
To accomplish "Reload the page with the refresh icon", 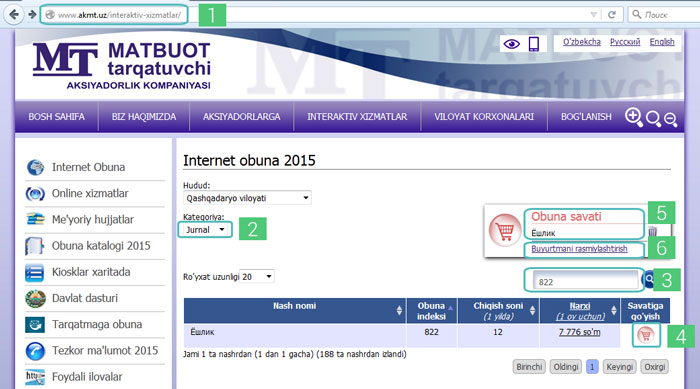I will coord(612,15).
